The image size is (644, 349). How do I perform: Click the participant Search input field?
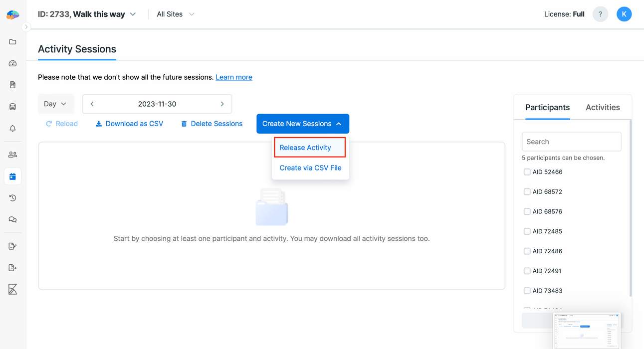click(x=571, y=142)
